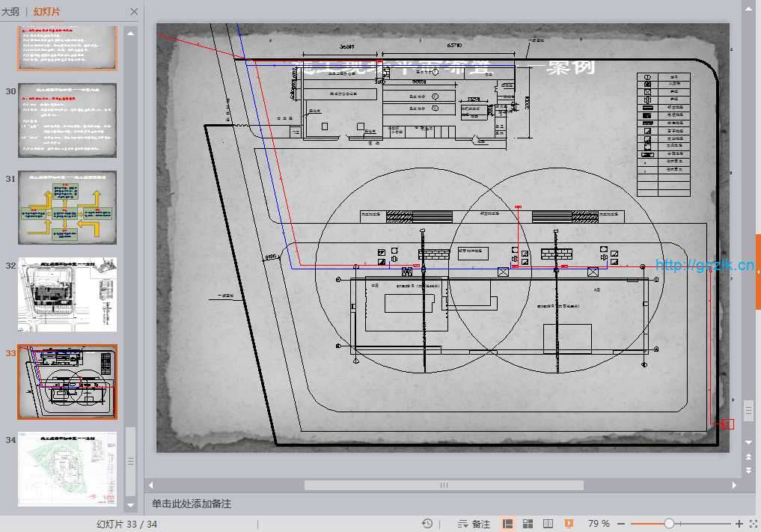Switch to Reading view
This screenshot has height=532, width=761.
click(548, 524)
